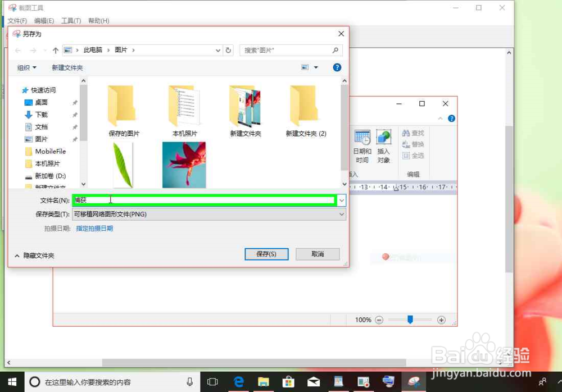Viewport: 562px width, 392px height.
Task: Click the back navigation arrow
Action: pos(17,50)
